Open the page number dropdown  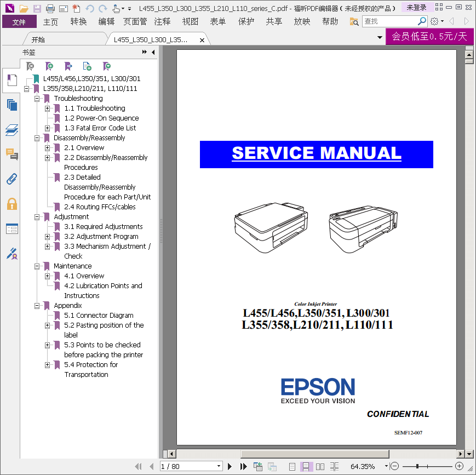point(219,466)
